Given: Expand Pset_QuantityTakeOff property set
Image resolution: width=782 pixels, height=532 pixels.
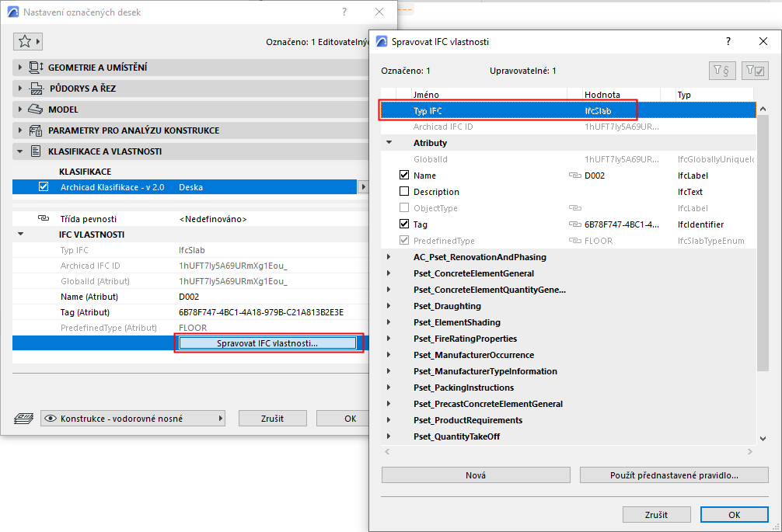Looking at the screenshot, I should [389, 436].
